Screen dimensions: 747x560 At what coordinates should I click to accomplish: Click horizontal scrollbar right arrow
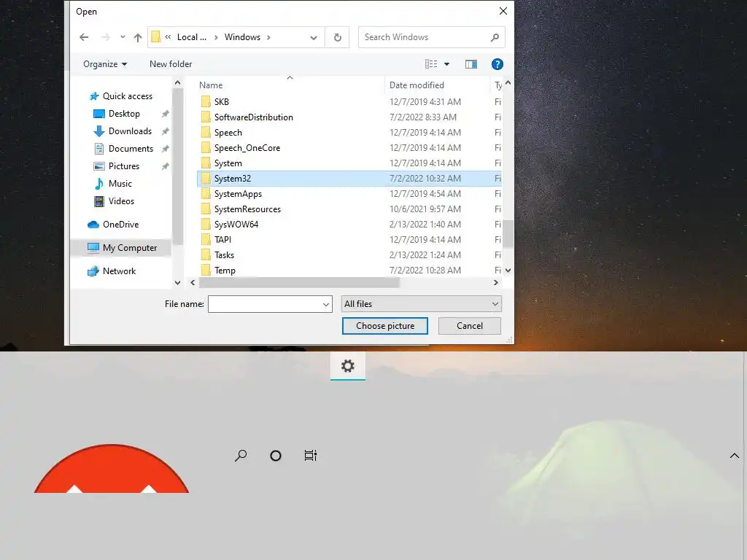point(496,283)
